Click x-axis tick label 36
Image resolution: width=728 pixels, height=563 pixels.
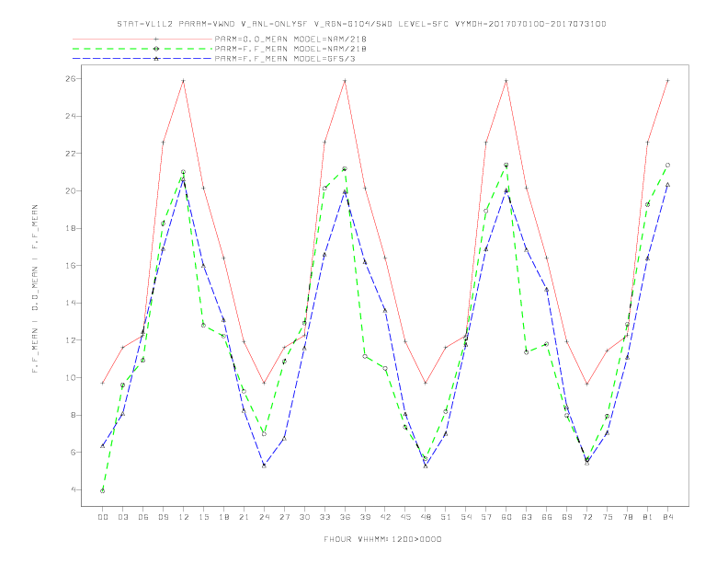pyautogui.click(x=345, y=517)
